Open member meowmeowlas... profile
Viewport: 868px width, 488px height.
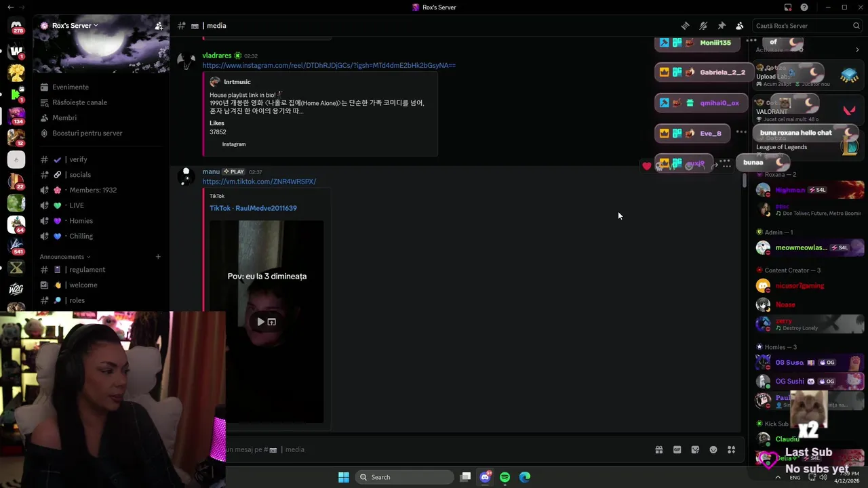pyautogui.click(x=810, y=248)
